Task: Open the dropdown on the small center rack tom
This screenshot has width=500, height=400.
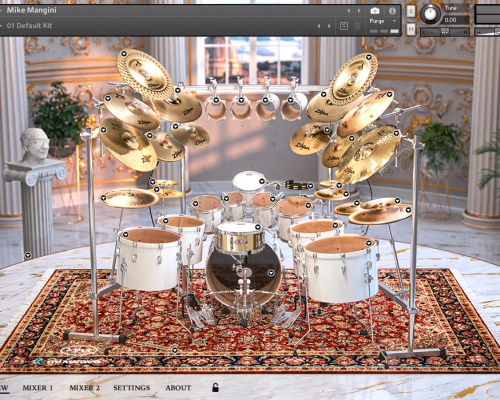Action: coord(226,198)
